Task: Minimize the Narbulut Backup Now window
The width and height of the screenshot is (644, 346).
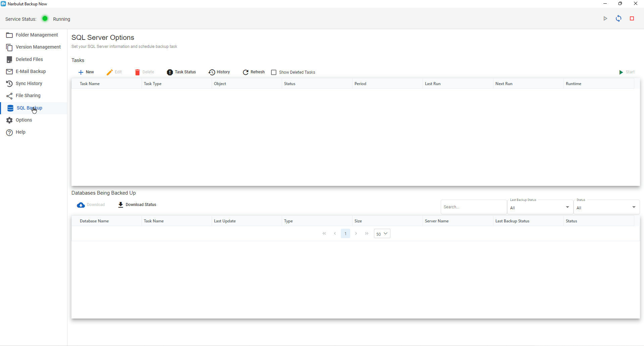Action: pos(605,4)
